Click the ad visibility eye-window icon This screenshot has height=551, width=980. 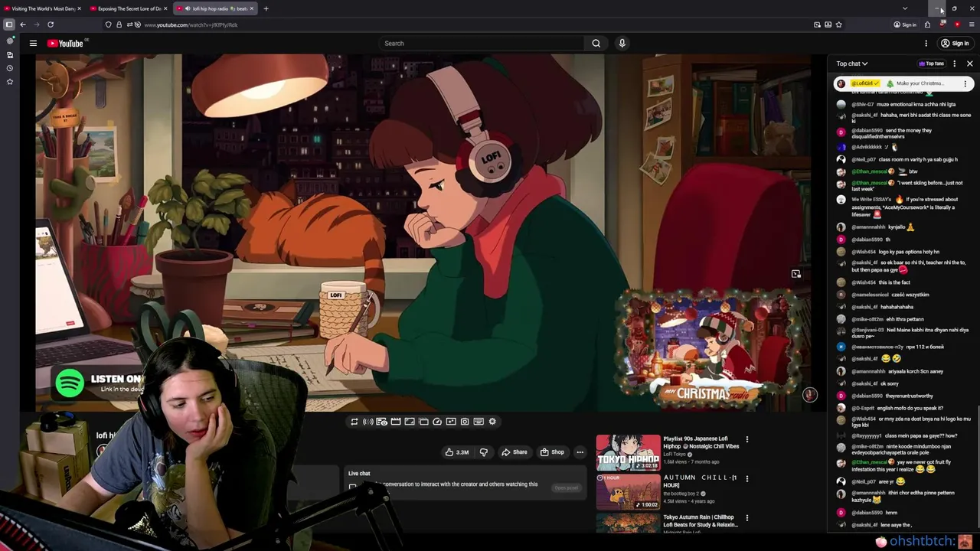[x=382, y=422]
